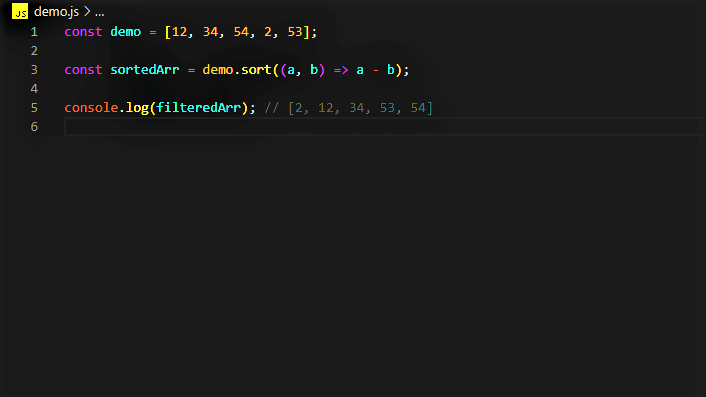
Task: Click 'console' on line 5
Action: pos(91,108)
